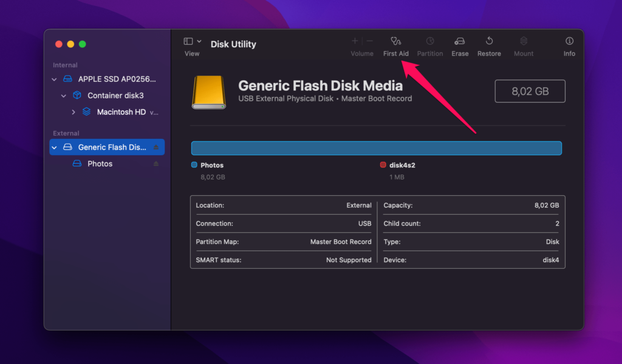This screenshot has height=364, width=622.
Task: Eject the Photos volume
Action: coord(156,164)
